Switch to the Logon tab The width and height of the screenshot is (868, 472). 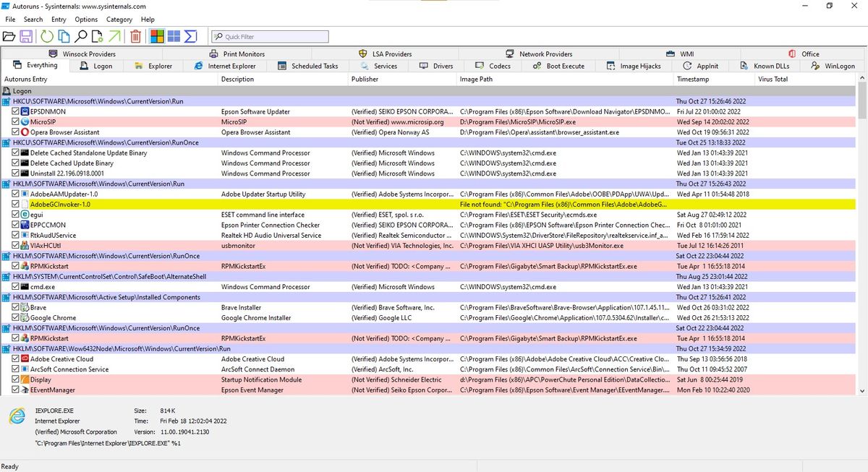96,66
